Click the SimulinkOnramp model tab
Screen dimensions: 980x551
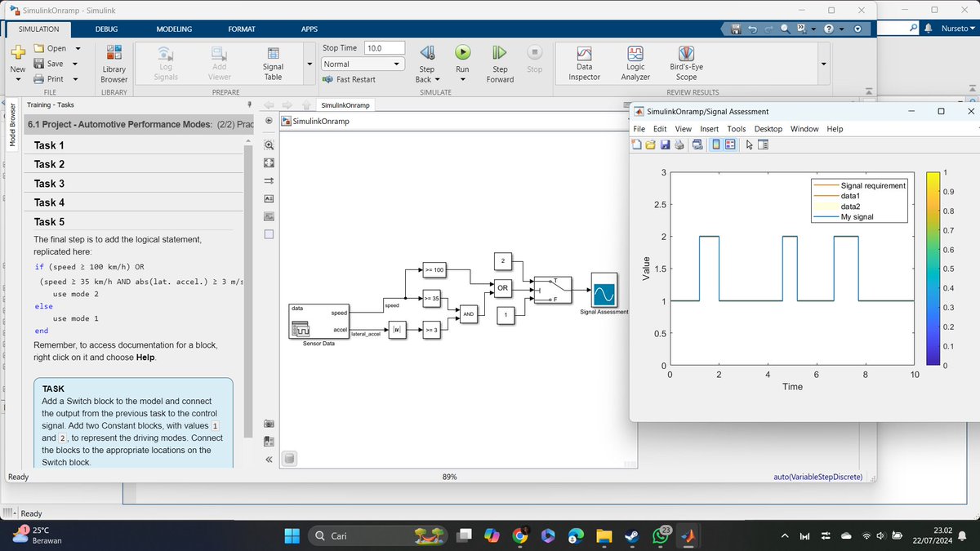(x=344, y=105)
